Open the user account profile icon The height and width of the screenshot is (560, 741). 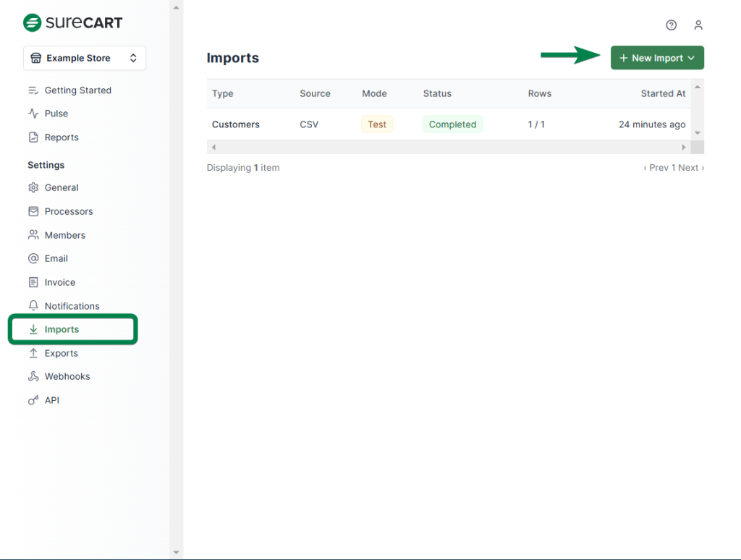point(698,25)
